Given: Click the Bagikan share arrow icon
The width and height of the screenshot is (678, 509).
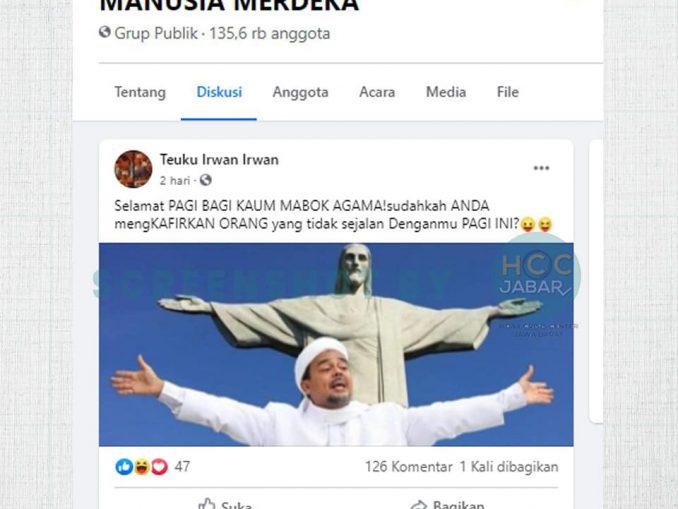Looking at the screenshot, I should pyautogui.click(x=418, y=505).
